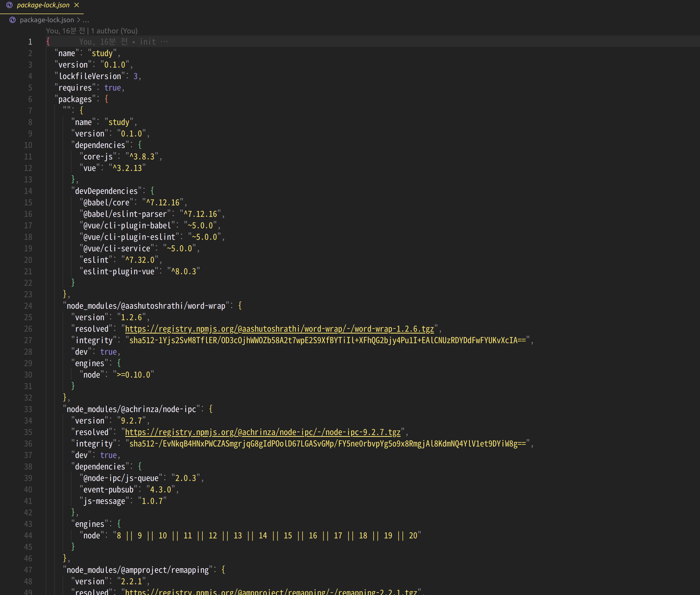Click the "devDependencies" key
The width and height of the screenshot is (700, 595).
point(106,191)
